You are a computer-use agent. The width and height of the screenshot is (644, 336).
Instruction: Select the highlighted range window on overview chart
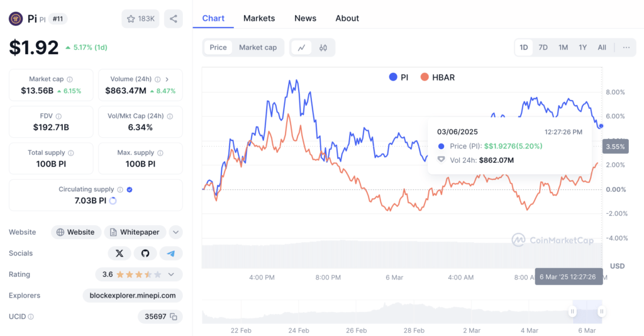pos(587,311)
